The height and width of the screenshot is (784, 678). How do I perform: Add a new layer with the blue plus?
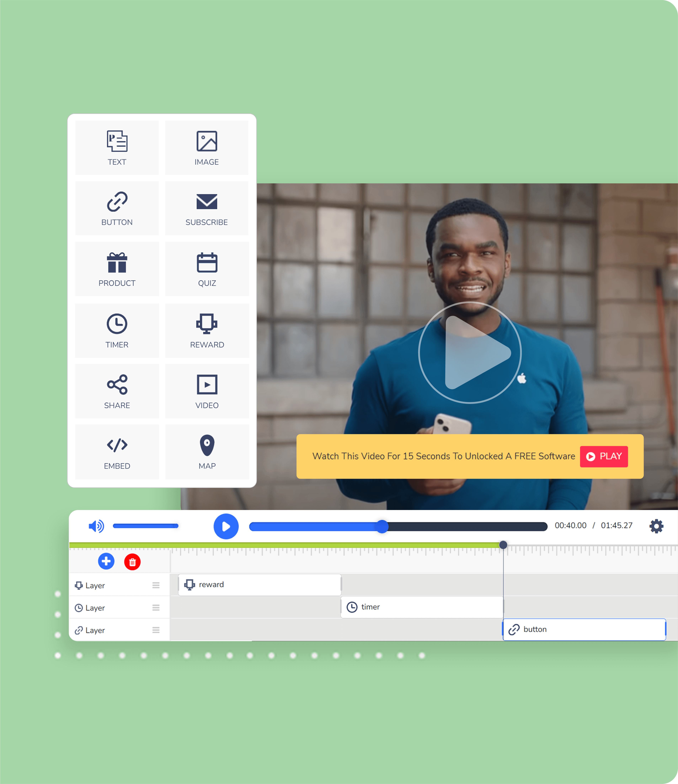(x=106, y=561)
